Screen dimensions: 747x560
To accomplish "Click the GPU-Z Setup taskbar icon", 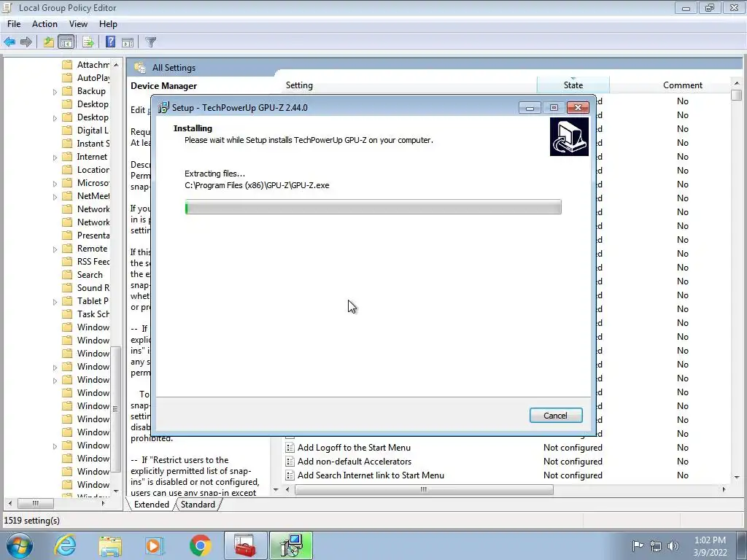I will tap(291, 545).
